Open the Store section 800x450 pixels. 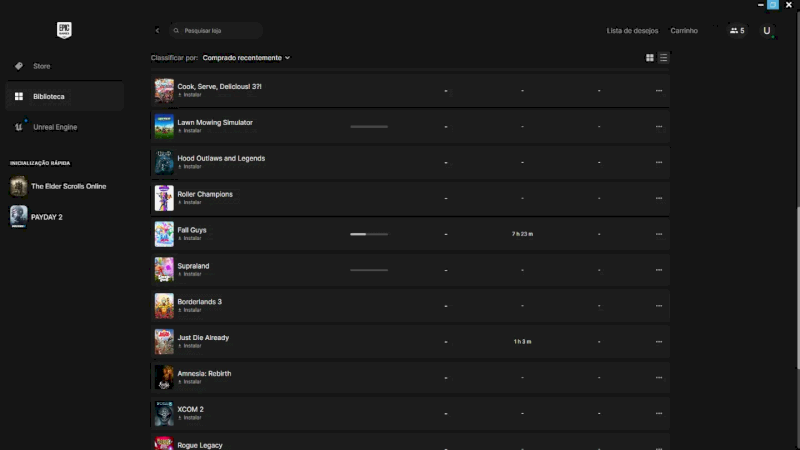[x=42, y=66]
